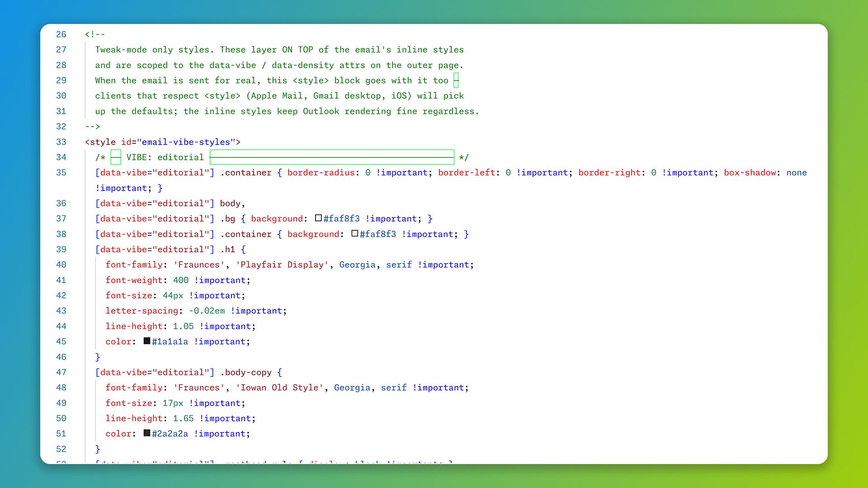Click the "email-vibe-styles" id value
The width and height of the screenshot is (868, 488).
(186, 142)
